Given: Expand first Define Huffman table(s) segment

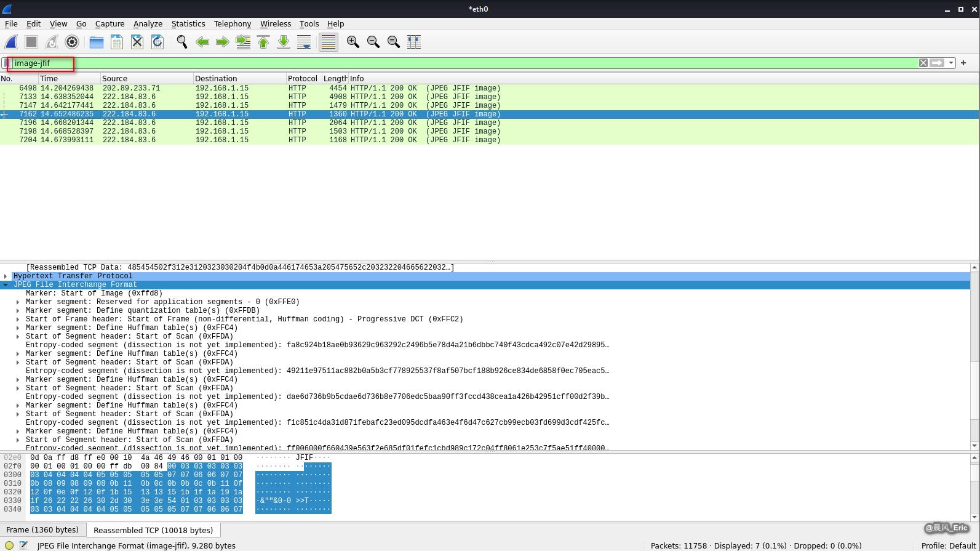Looking at the screenshot, I should (18, 328).
